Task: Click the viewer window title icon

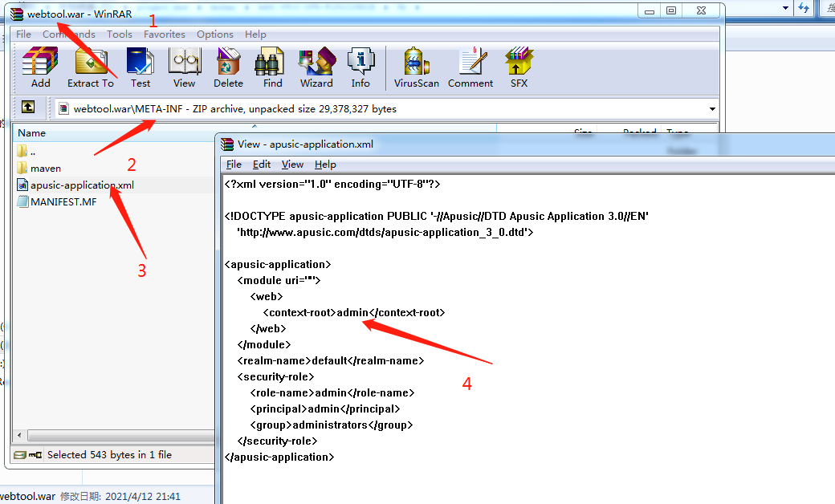Action: pos(227,144)
